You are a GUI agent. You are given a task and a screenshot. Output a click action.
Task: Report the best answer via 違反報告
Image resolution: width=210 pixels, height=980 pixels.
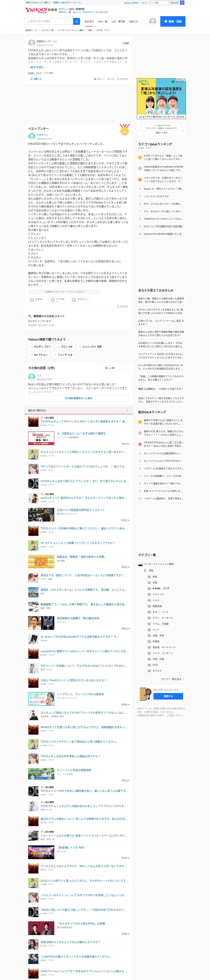click(x=123, y=306)
